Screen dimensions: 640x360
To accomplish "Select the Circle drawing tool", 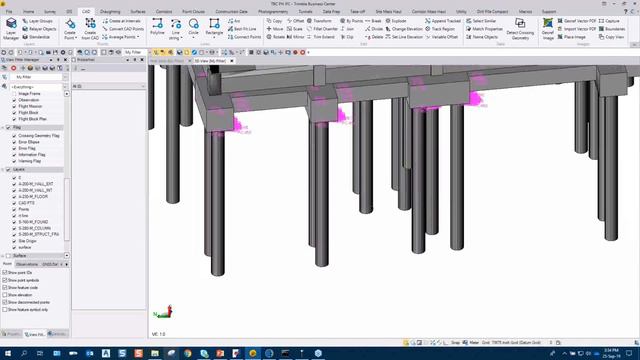I will click(193, 27).
